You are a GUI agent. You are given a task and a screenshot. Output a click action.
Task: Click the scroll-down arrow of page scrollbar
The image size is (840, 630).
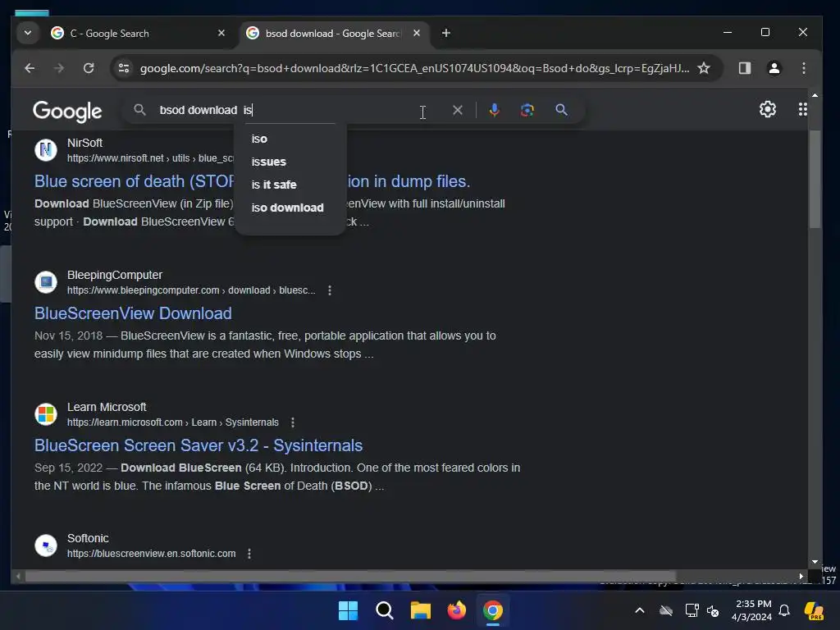click(815, 562)
